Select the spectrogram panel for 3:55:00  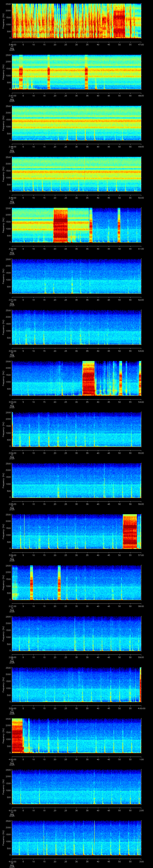(77, 480)
